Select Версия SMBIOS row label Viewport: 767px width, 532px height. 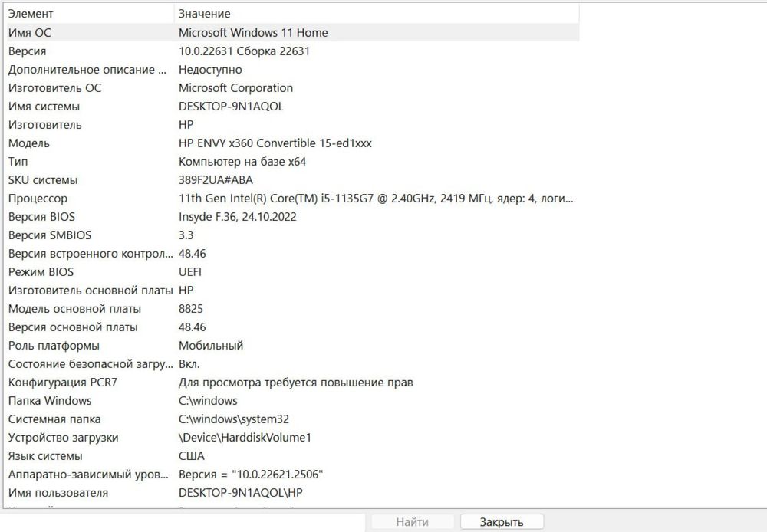(x=50, y=235)
